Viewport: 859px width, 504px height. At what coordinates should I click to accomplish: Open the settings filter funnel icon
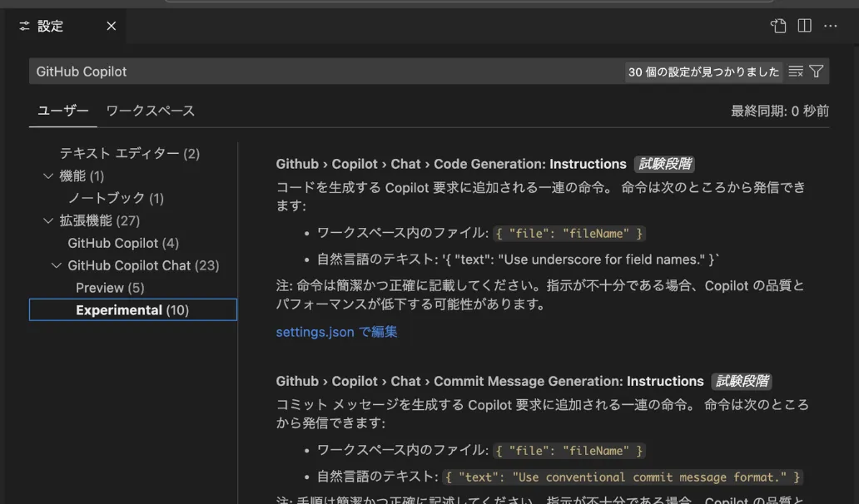(817, 72)
